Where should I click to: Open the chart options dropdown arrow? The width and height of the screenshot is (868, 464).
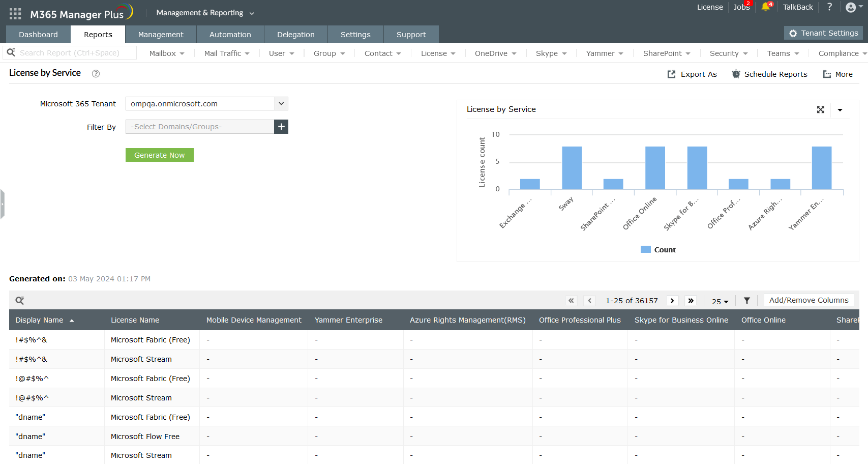[840, 110]
